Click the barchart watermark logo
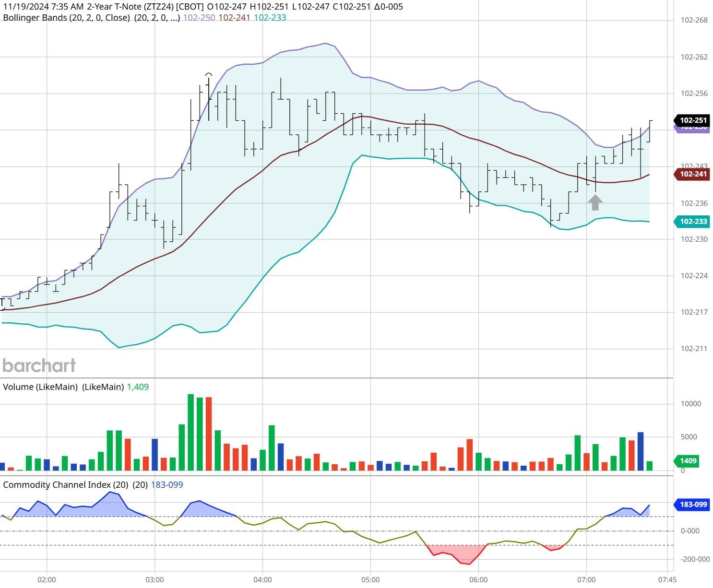Screen dimensions: 713x588 [39, 365]
